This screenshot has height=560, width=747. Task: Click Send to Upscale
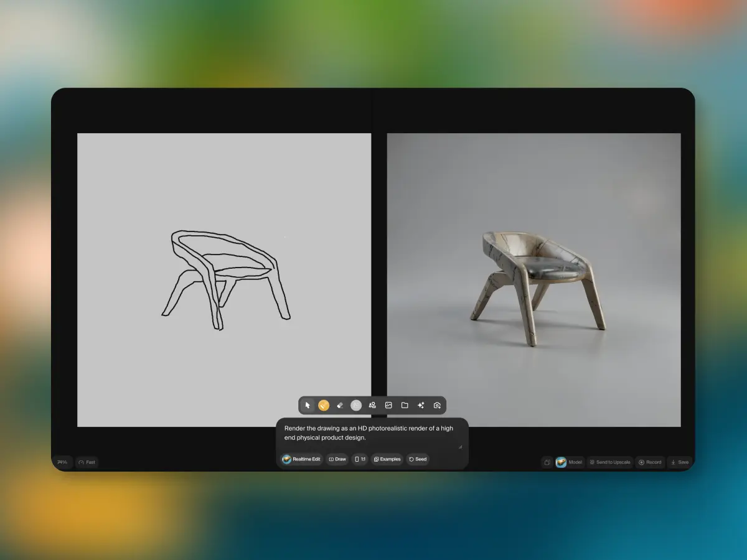coord(609,462)
